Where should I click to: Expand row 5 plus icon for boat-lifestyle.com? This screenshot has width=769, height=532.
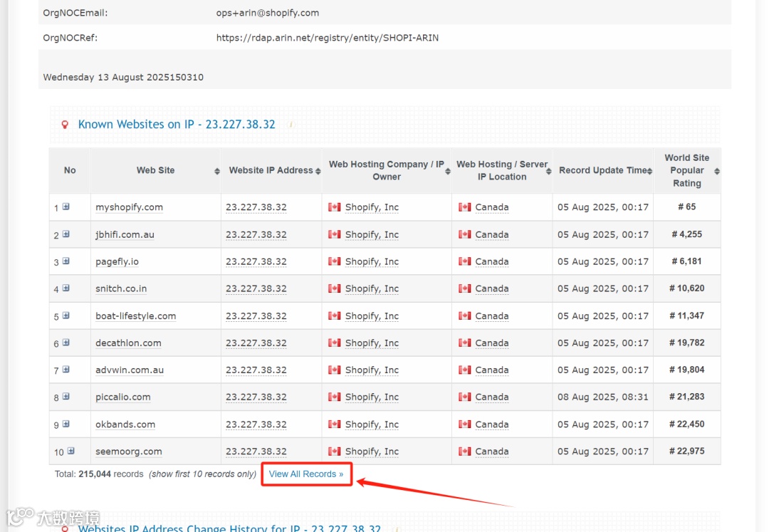point(66,315)
